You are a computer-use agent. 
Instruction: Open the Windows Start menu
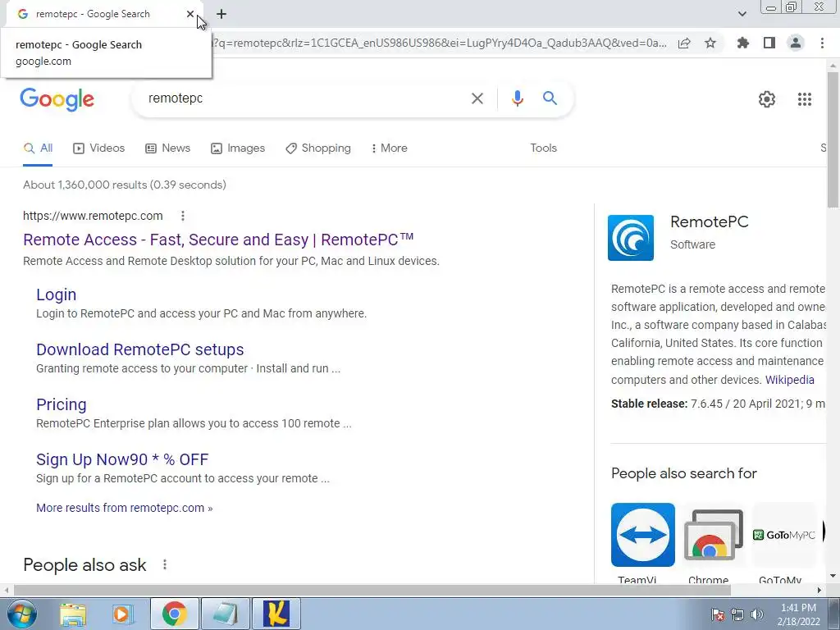coord(21,614)
